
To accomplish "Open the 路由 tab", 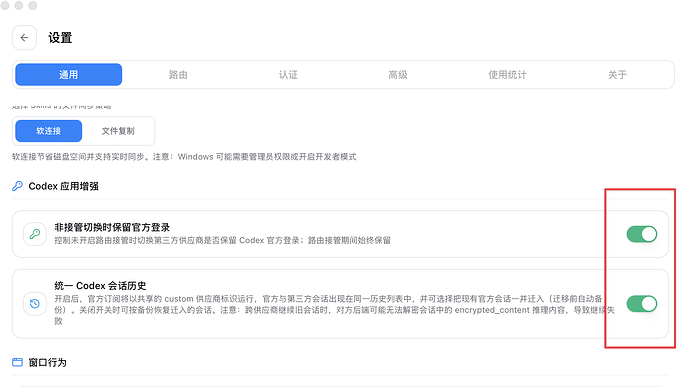I will click(178, 74).
